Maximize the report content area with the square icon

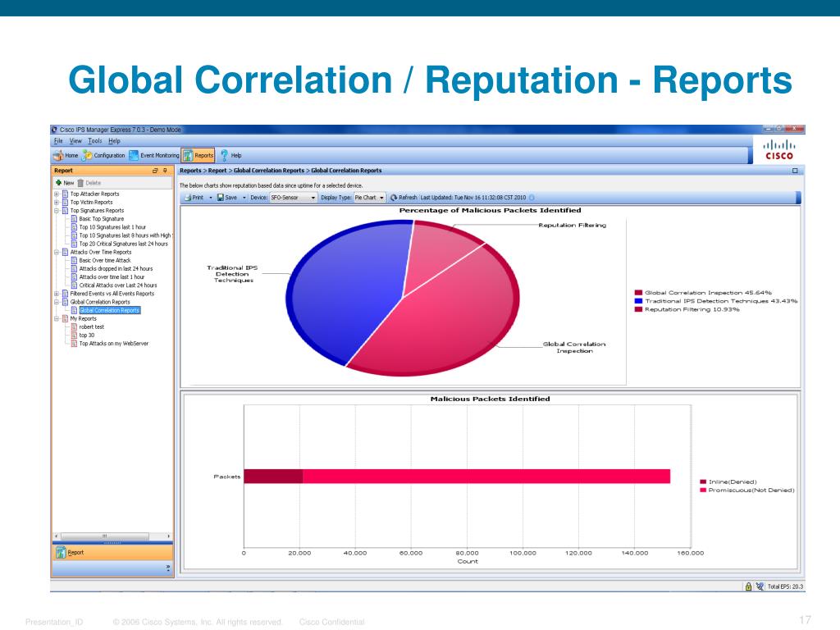tap(795, 171)
